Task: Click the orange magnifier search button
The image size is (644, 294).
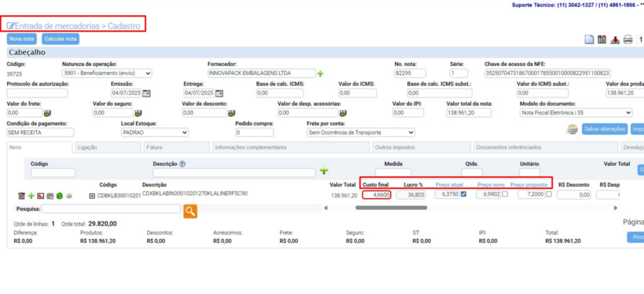Action: (190, 210)
